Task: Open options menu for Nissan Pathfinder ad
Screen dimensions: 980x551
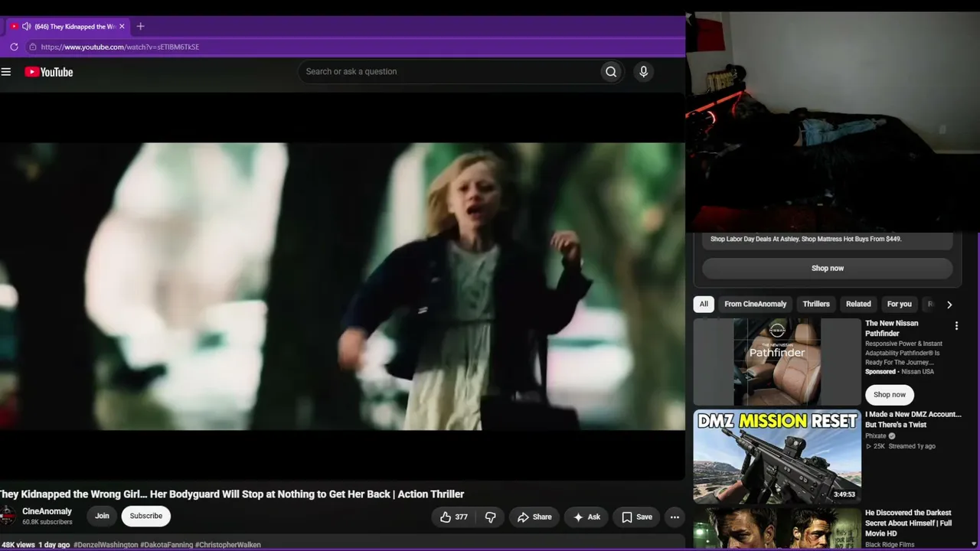Action: click(x=956, y=326)
